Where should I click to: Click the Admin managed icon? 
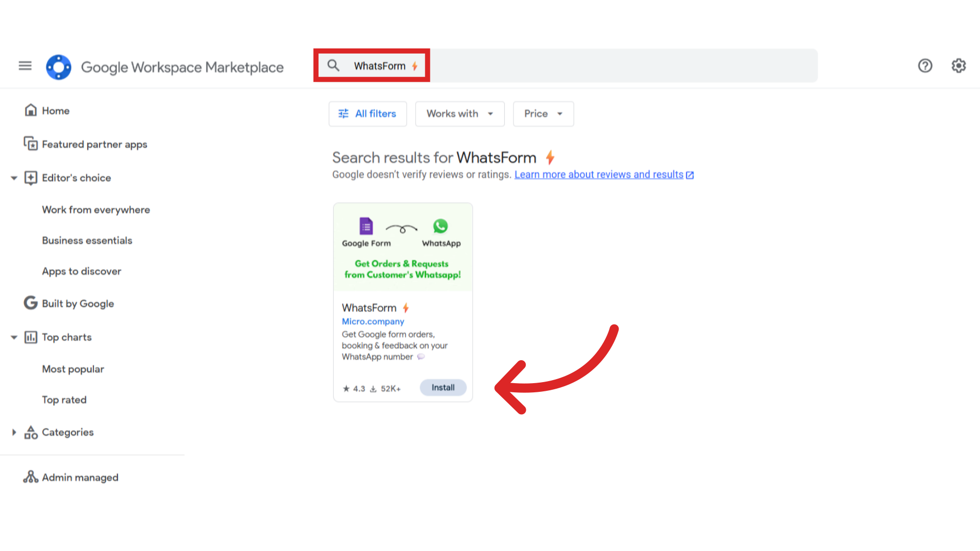tap(31, 477)
